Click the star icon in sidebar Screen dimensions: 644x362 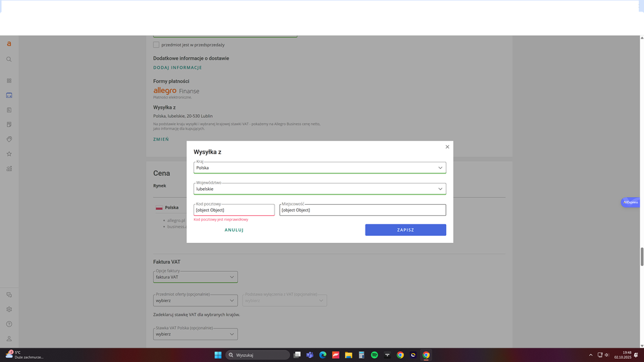9,154
